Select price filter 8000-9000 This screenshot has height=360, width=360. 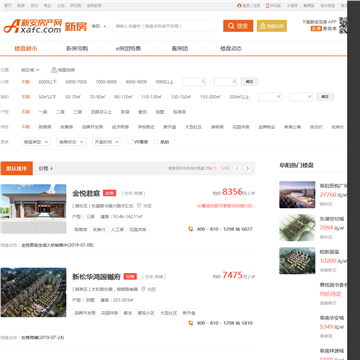tap(136, 82)
